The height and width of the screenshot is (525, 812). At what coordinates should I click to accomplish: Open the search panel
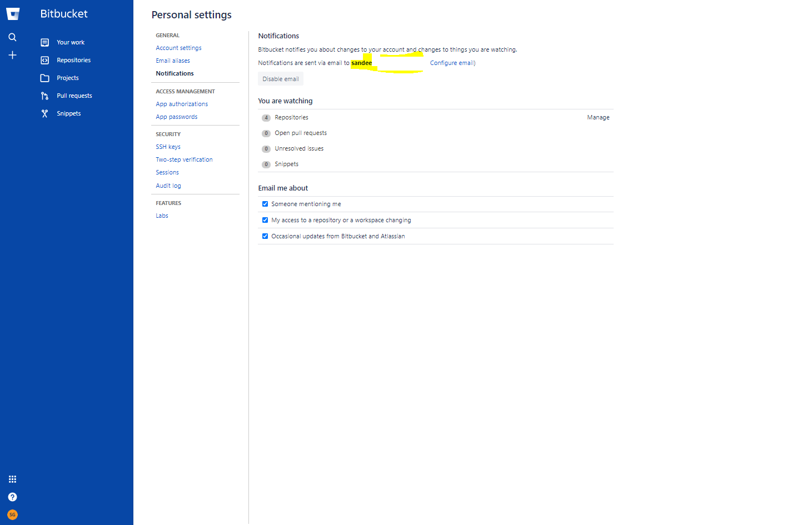(x=12, y=37)
